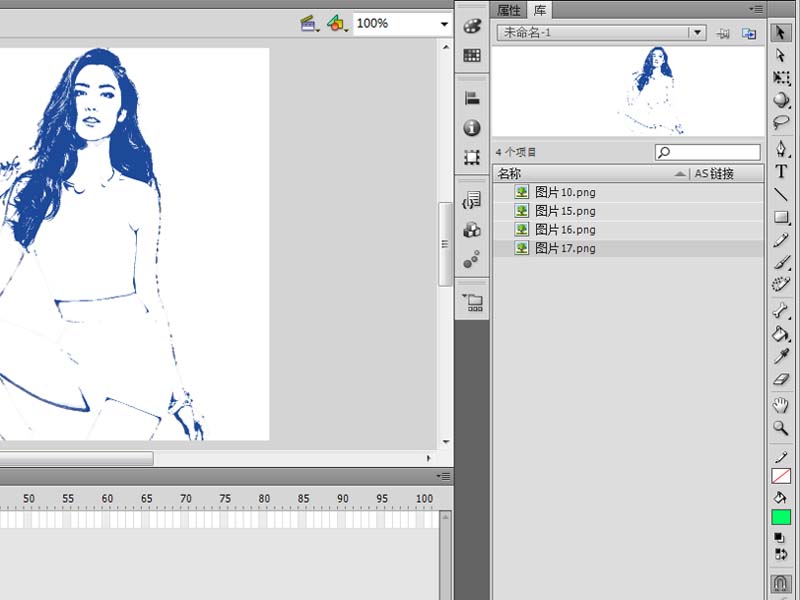Toggle sort order arrow in 名称 header

(x=679, y=174)
